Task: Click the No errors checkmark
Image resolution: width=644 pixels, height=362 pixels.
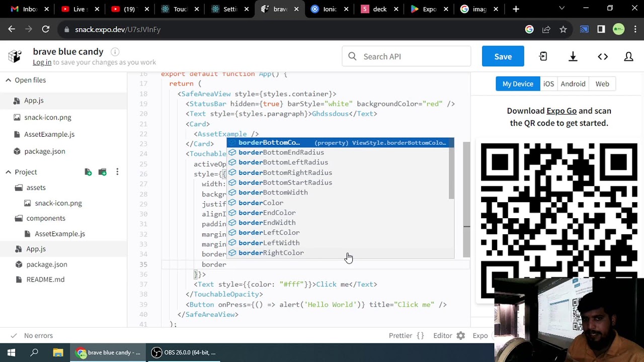Action: [x=13, y=335]
